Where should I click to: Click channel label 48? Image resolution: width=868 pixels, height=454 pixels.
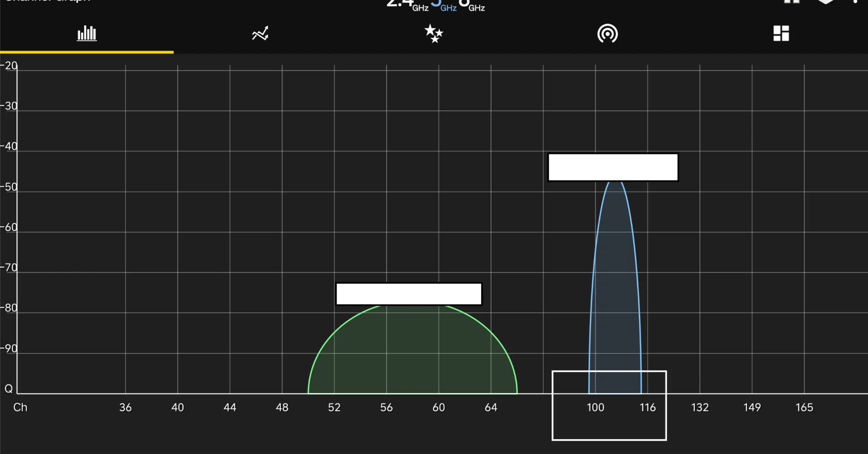tap(282, 407)
